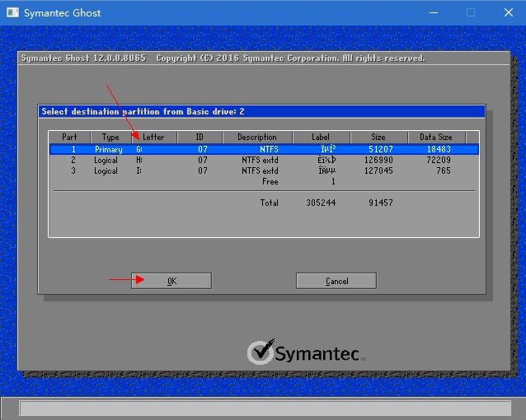Click the bottom progress status bar

tap(263, 408)
